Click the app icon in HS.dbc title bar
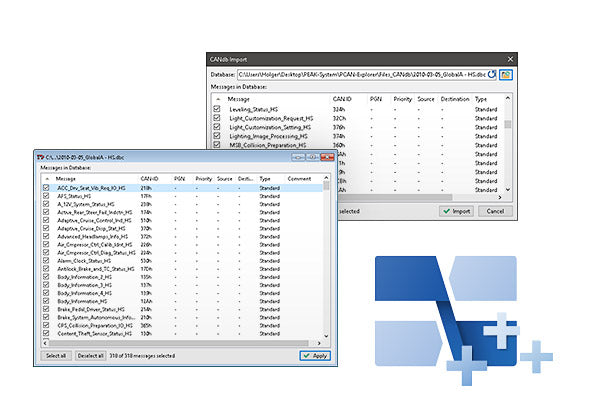Screen dimensions: 600x418 point(40,157)
